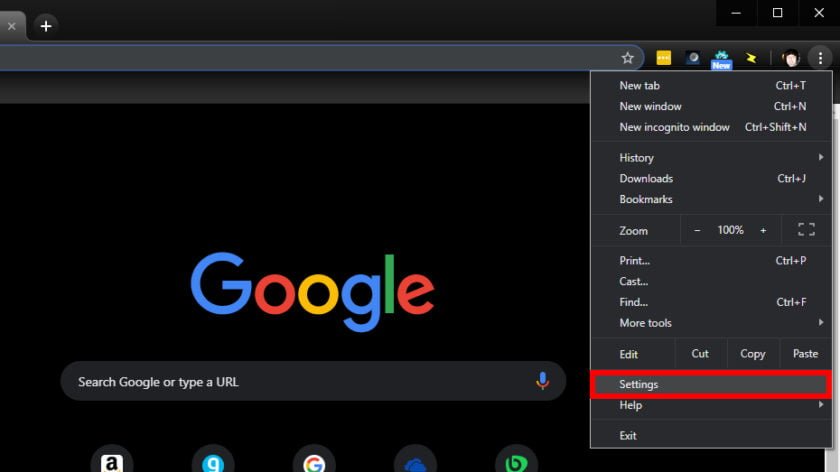
Task: Bookmark this page with the star icon
Action: coord(628,58)
